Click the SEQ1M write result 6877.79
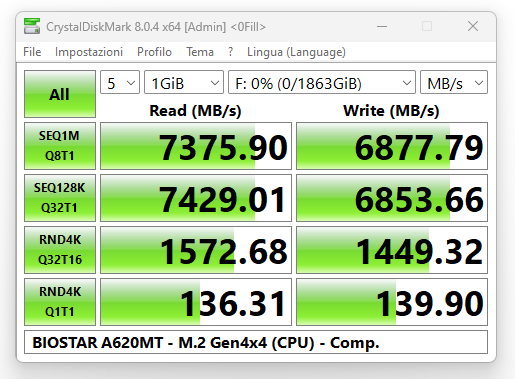The height and width of the screenshot is (379, 515). pyautogui.click(x=392, y=146)
